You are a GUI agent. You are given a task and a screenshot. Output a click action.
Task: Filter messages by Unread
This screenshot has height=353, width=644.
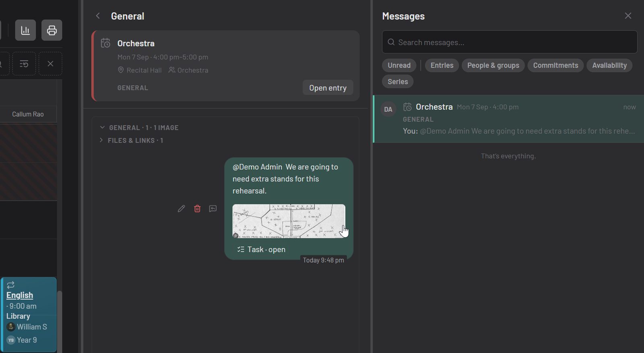[x=399, y=65]
